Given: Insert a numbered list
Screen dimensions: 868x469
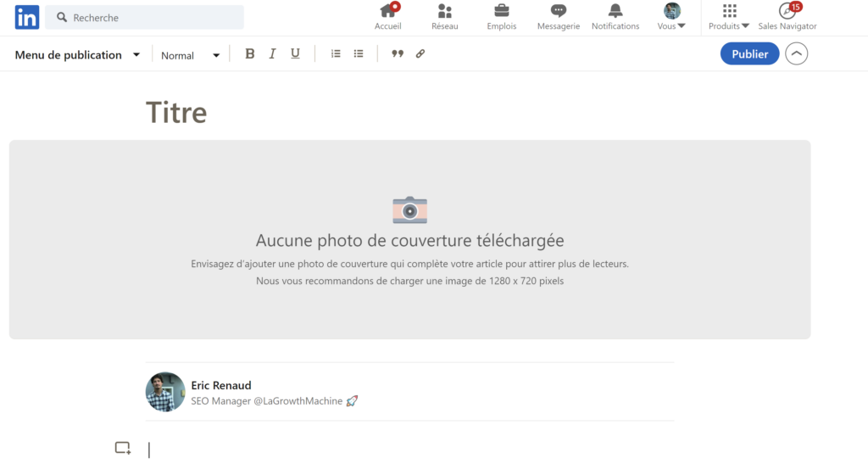Looking at the screenshot, I should pos(336,54).
